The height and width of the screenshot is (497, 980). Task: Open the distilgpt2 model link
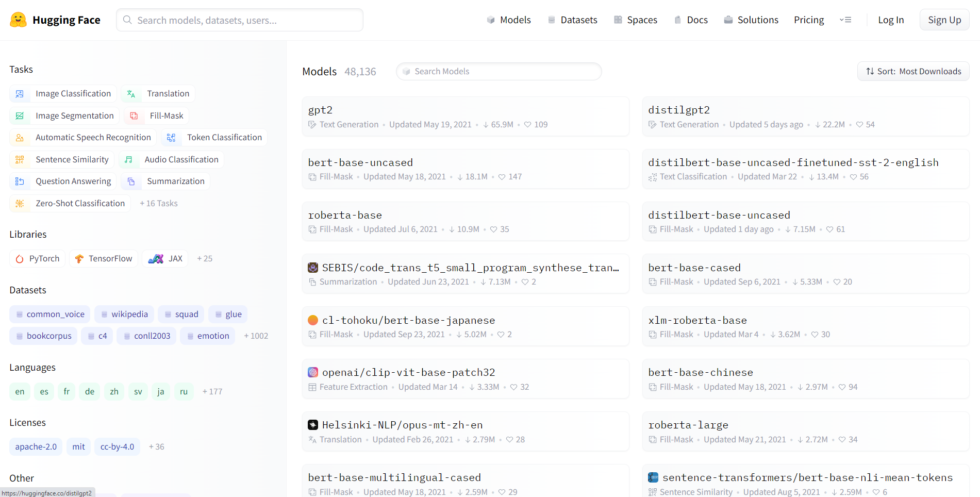coord(679,110)
